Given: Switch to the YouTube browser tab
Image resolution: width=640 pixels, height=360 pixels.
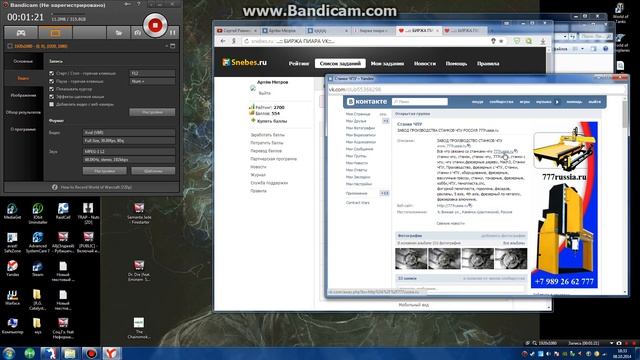Looking at the screenshot, I should [237, 31].
